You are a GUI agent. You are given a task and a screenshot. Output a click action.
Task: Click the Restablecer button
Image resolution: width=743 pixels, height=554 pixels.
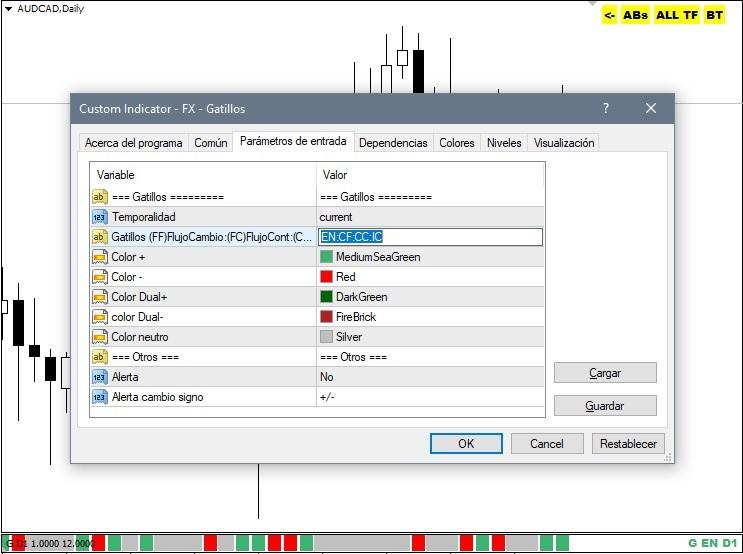click(628, 444)
